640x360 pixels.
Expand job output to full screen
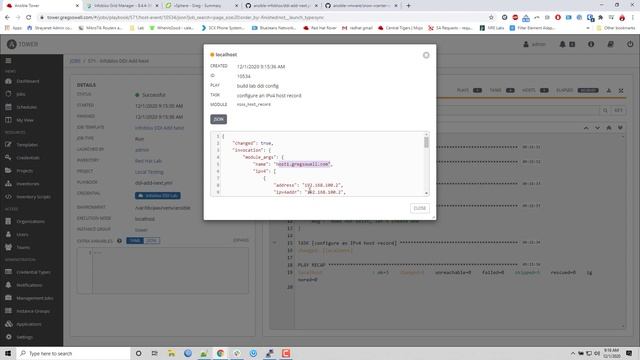click(x=621, y=90)
